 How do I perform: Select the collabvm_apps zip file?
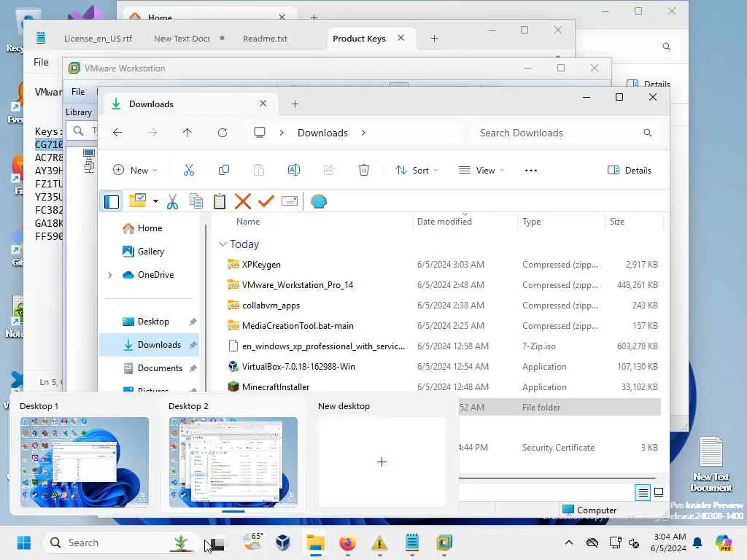point(443,306)
